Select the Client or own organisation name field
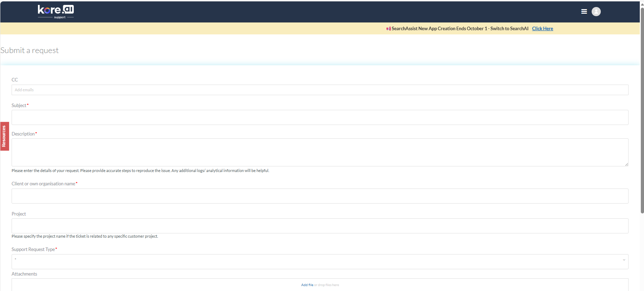Screen dimensions: 644x291 pyautogui.click(x=320, y=196)
